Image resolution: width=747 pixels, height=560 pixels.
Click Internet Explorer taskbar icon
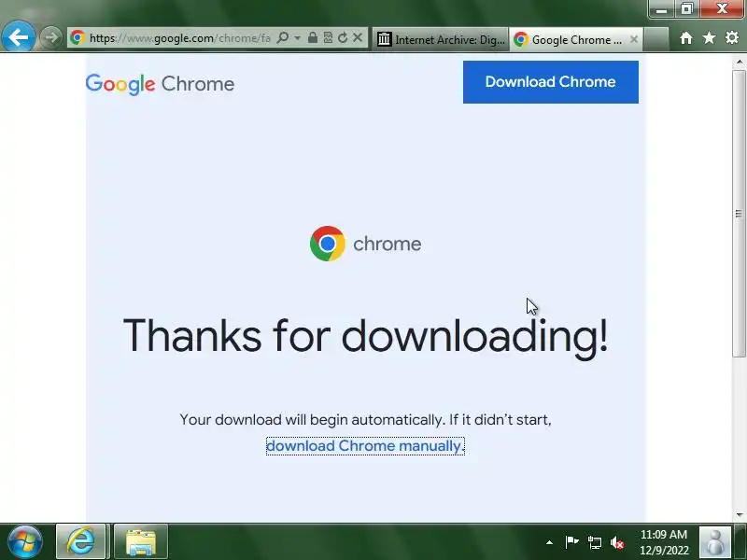[80, 541]
